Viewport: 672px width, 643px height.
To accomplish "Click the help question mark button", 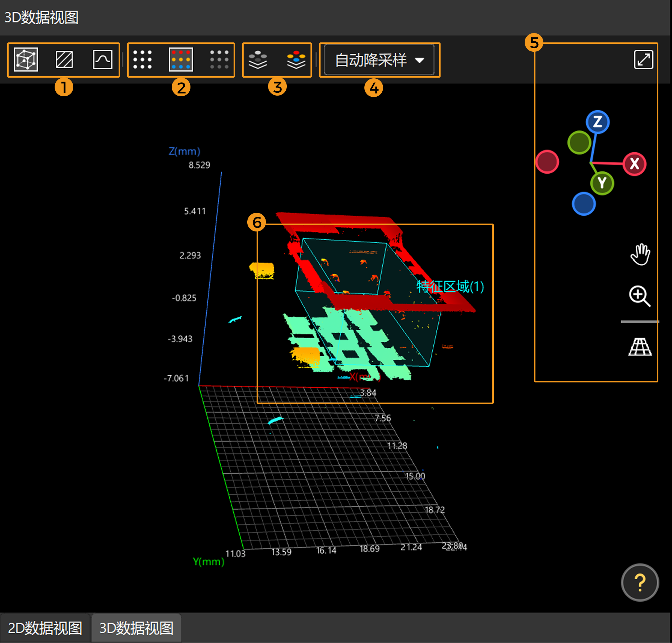I will [x=640, y=583].
